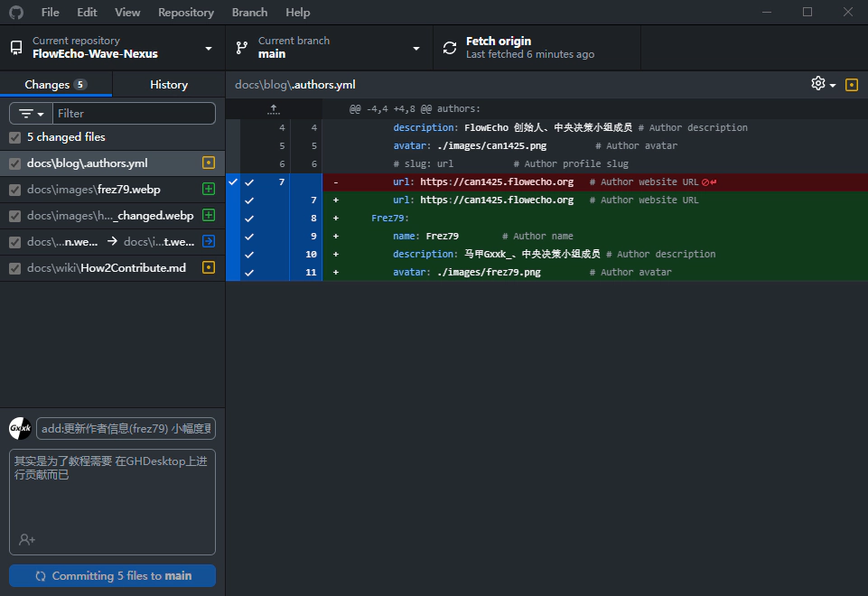This screenshot has height=596, width=868.
Task: Uncheck the How2Contribute.md file checkbox
Action: [14, 268]
